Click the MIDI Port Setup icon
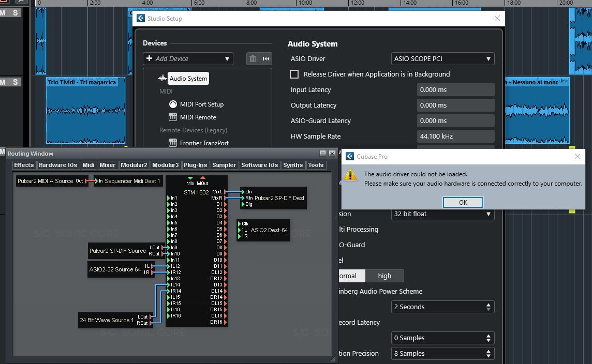The width and height of the screenshot is (592, 364). click(x=173, y=104)
